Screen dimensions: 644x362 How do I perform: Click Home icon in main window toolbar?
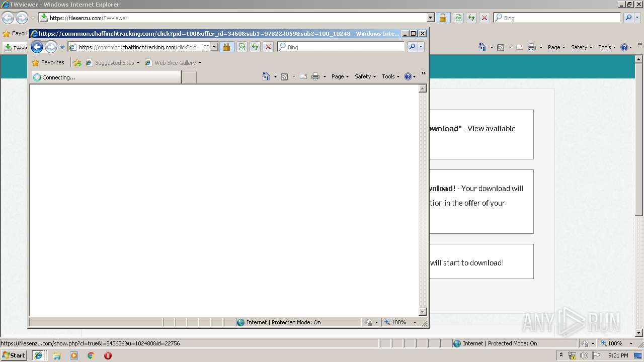point(482,47)
